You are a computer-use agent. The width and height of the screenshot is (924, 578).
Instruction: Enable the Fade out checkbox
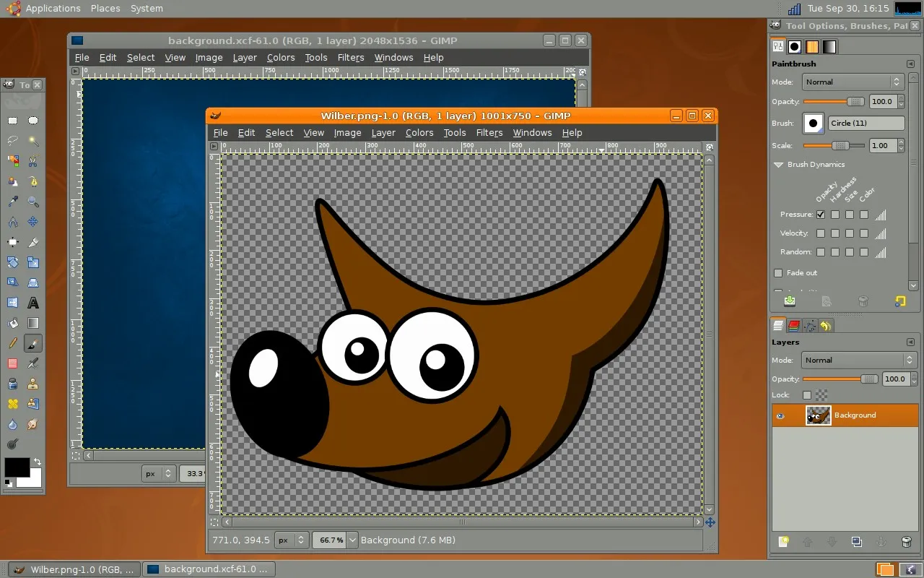tap(778, 273)
